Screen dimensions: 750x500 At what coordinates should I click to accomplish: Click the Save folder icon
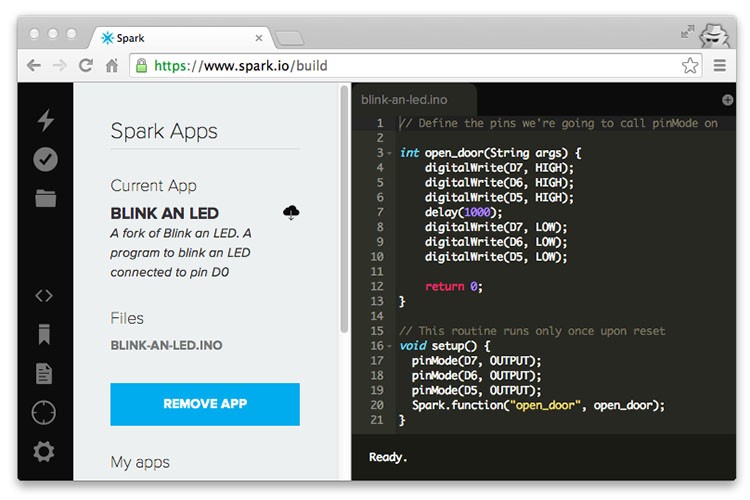(x=45, y=198)
